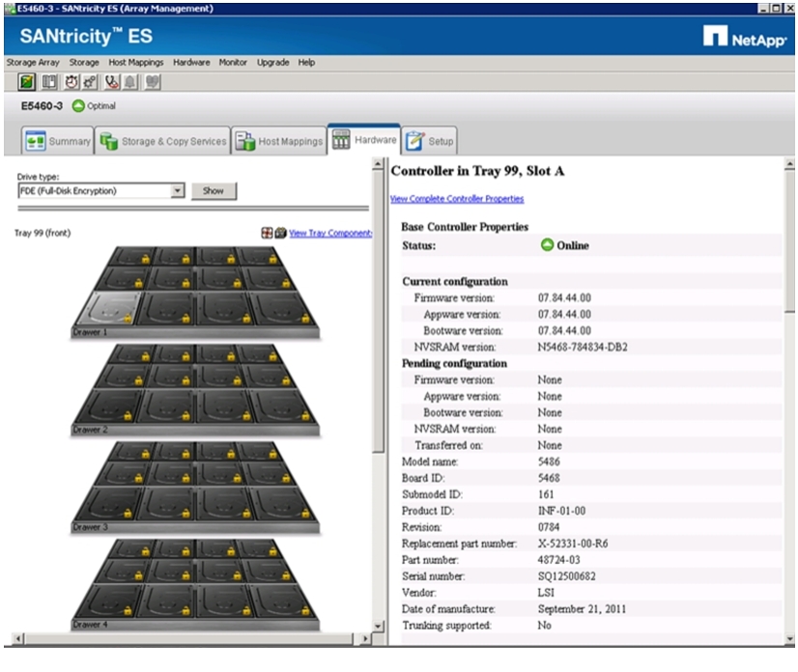Maximize the SANtricity window
Screen dimensions: 798x672
(775, 8)
